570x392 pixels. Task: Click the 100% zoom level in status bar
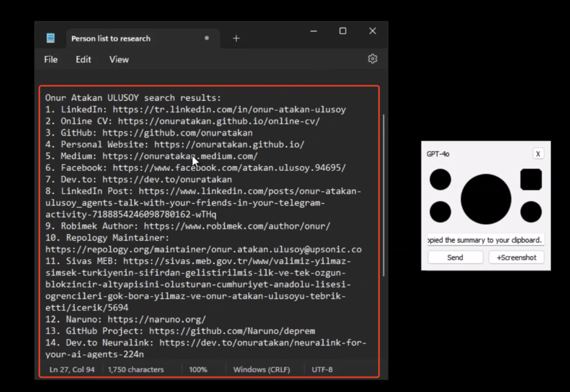click(198, 369)
